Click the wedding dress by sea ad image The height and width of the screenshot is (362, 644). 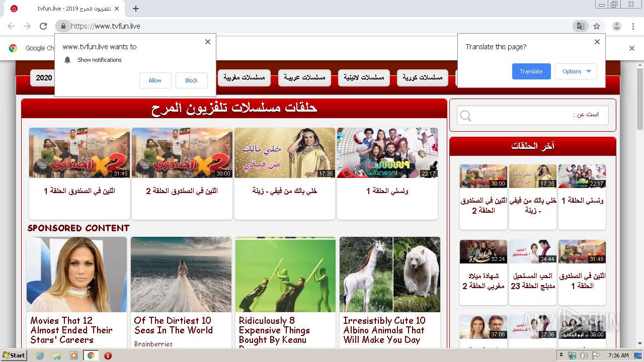point(181,275)
